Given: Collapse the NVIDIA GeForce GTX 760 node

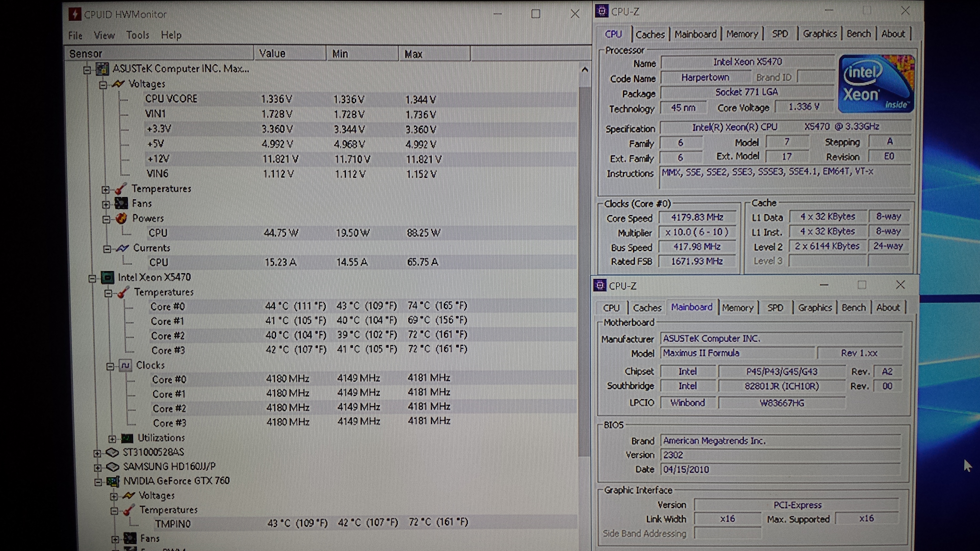Looking at the screenshot, I should [x=98, y=482].
